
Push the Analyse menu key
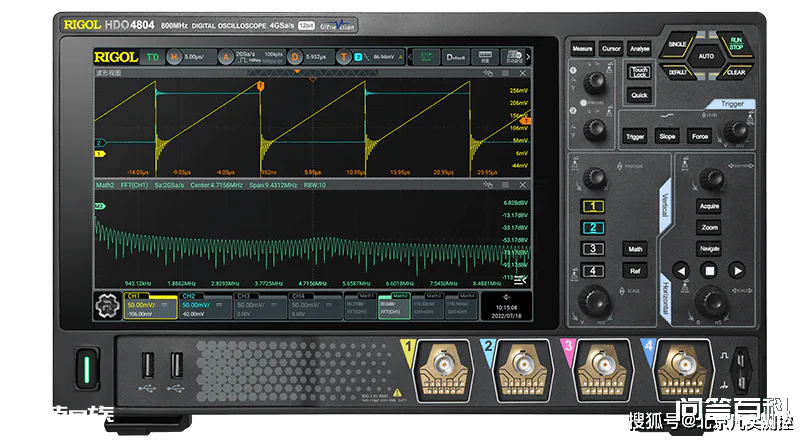tap(640, 49)
